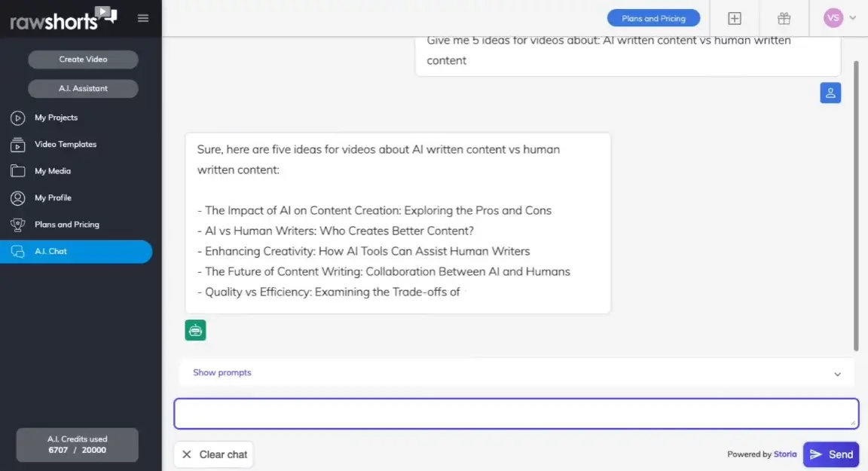Image resolution: width=868 pixels, height=471 pixels.
Task: Click the blue Plans and Pricing header button
Action: pos(653,18)
